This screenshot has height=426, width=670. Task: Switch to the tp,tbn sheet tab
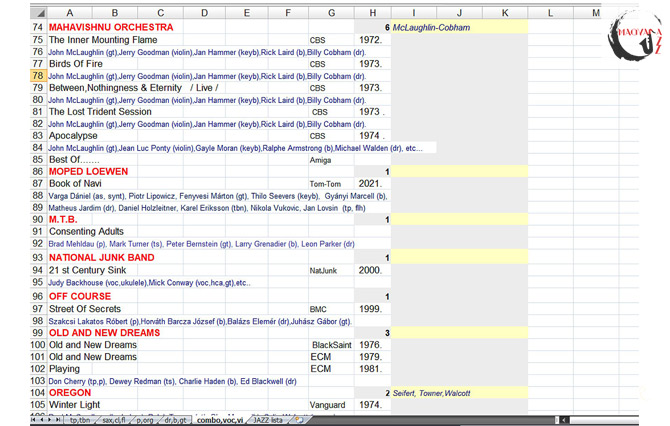[x=80, y=420]
